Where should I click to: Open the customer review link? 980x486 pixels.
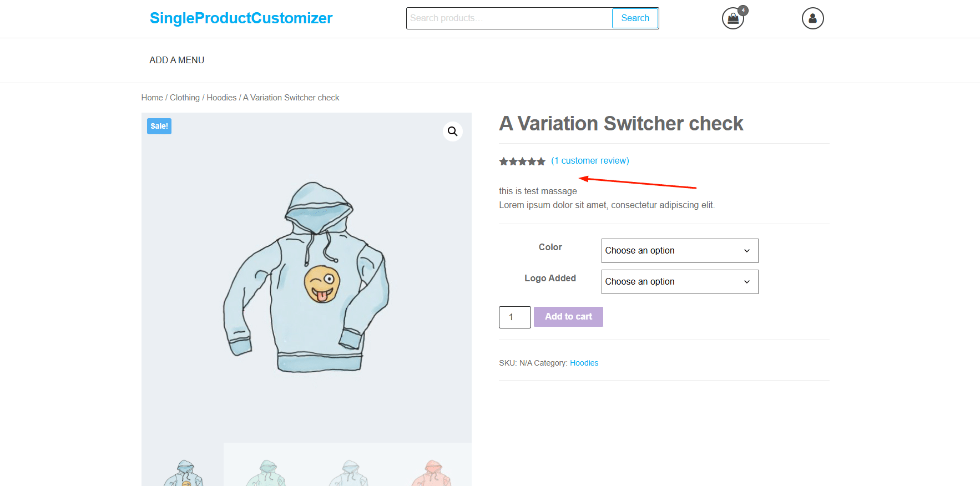click(x=590, y=161)
